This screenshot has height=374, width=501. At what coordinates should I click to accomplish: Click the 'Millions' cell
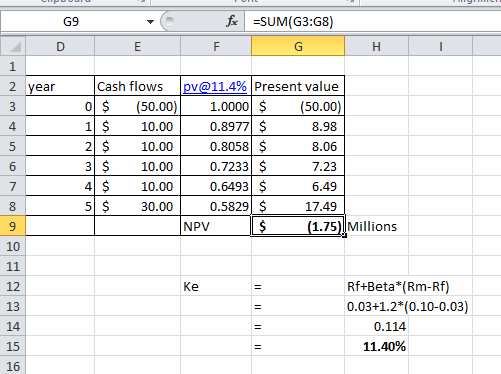click(376, 226)
